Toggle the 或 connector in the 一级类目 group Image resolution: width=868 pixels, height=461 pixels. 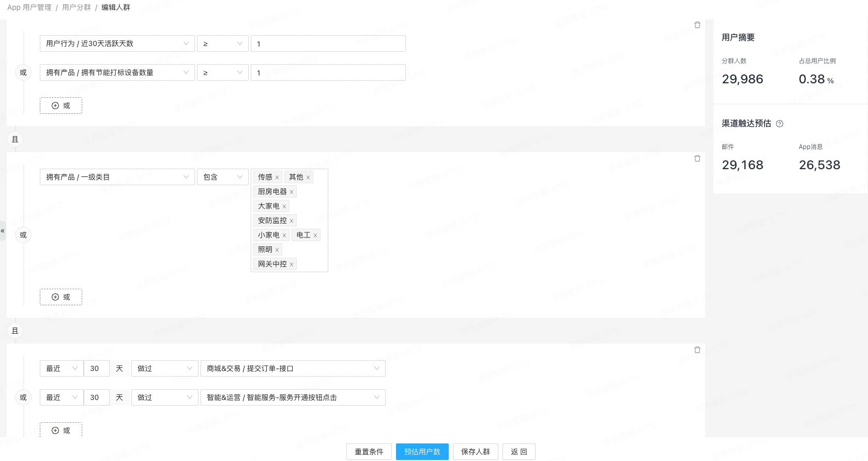tap(23, 235)
